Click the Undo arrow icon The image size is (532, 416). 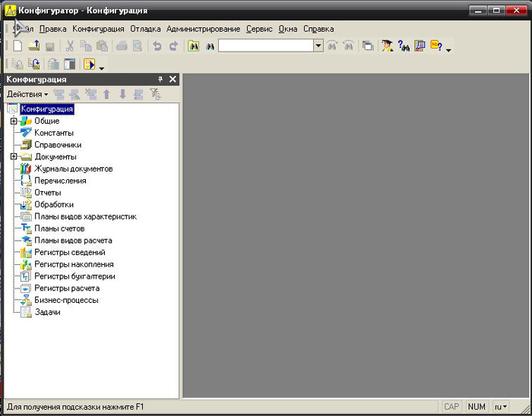(157, 46)
